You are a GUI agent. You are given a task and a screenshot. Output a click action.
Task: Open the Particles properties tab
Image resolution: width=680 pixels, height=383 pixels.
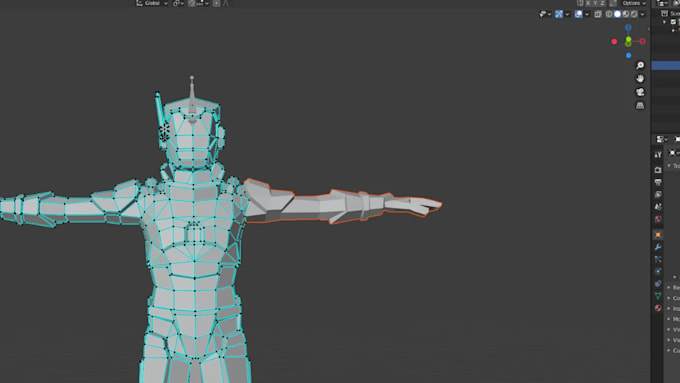click(x=658, y=259)
